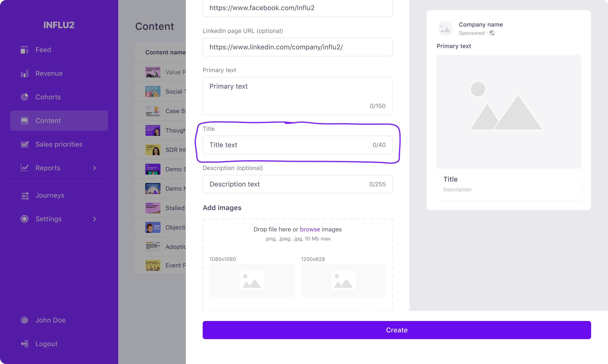
Task: Click the Journeys sliders icon
Action: pyautogui.click(x=25, y=195)
